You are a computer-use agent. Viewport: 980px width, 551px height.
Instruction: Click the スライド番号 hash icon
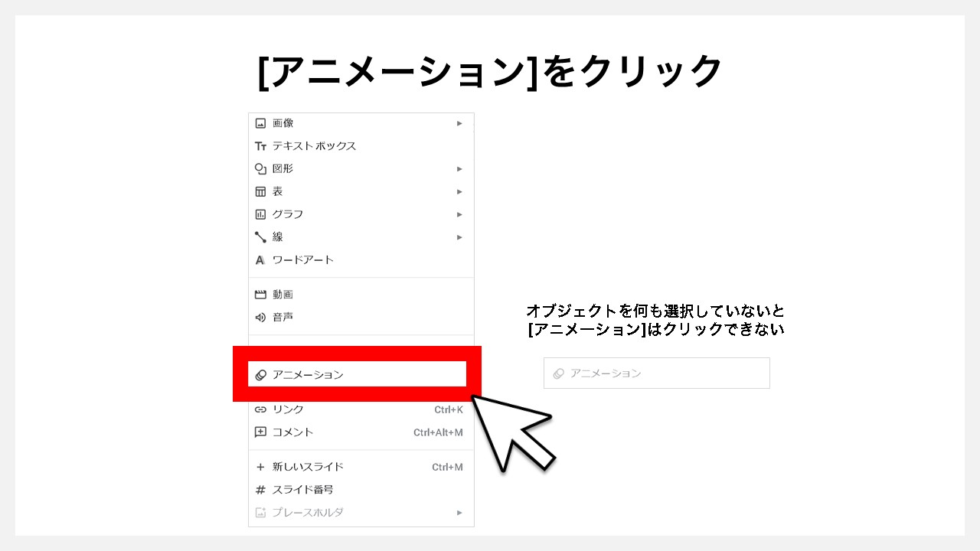pos(260,489)
